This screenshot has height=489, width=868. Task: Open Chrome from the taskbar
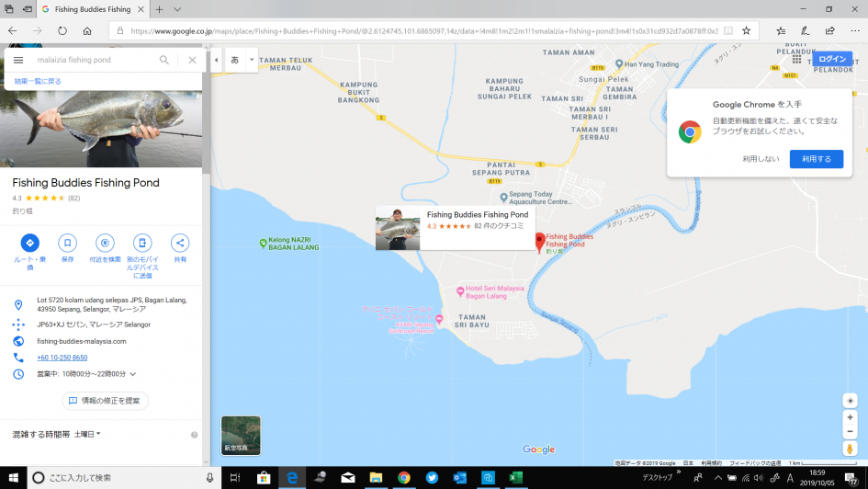click(403, 477)
